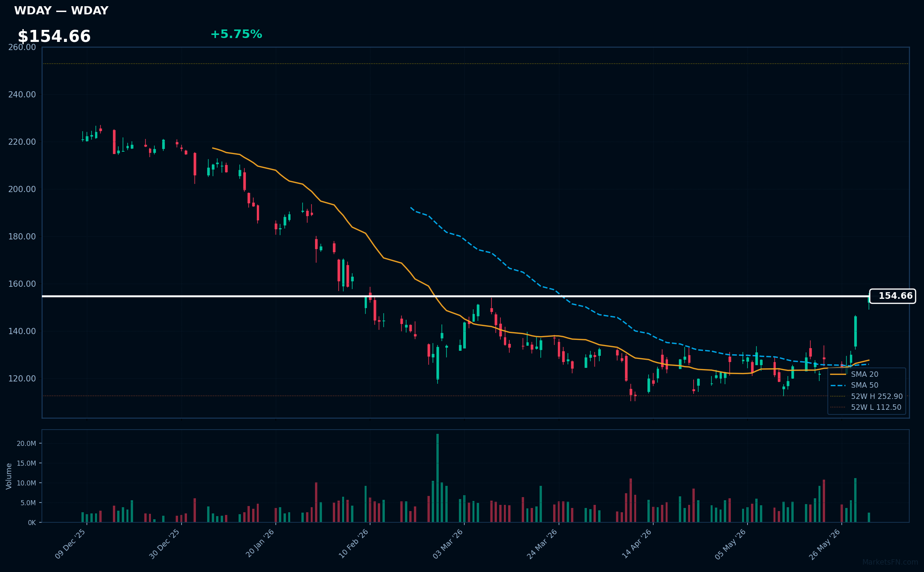The height and width of the screenshot is (572, 924).
Task: Click the 10 Feb '26 date label
Action: point(353,544)
